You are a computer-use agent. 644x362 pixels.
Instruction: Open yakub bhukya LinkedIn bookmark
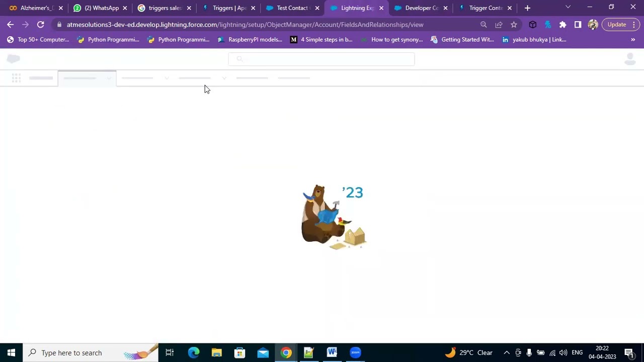(534, 40)
